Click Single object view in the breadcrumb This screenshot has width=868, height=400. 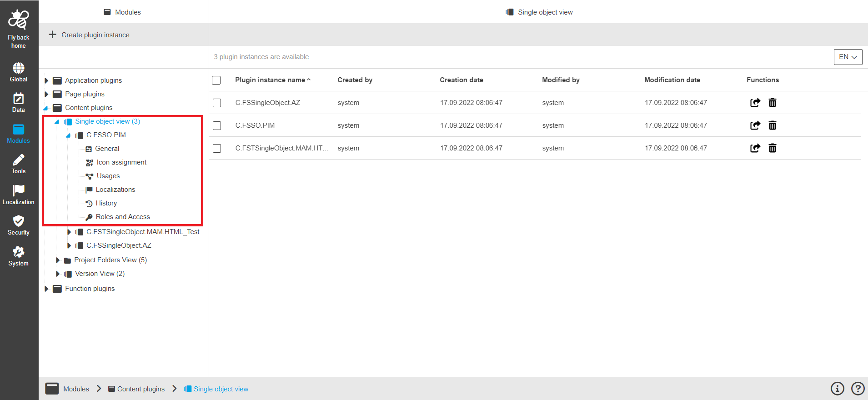[221, 389]
